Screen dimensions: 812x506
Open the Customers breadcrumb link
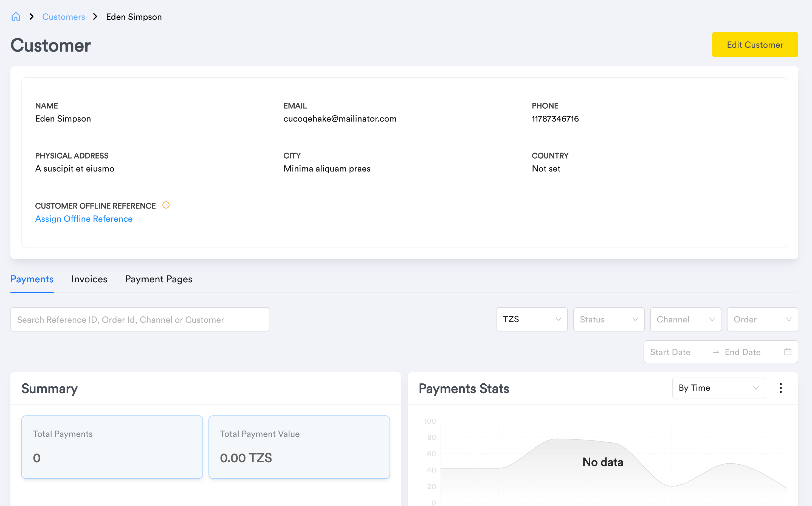(x=64, y=17)
